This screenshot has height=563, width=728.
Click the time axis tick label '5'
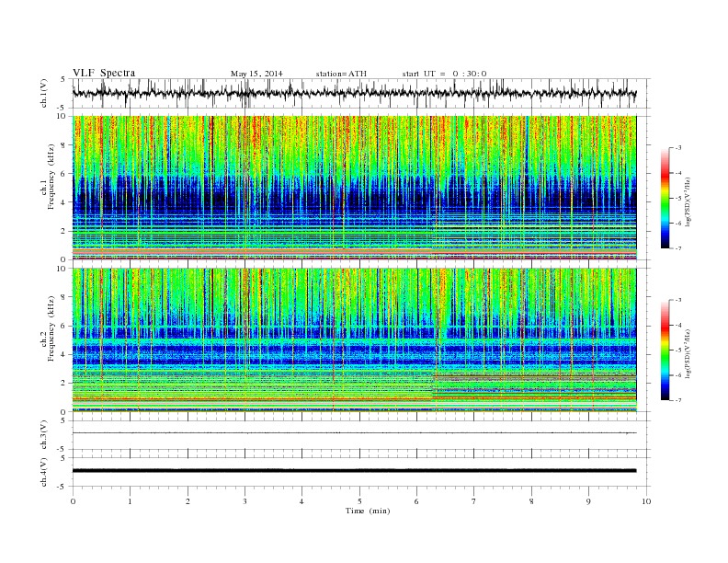pyautogui.click(x=359, y=501)
